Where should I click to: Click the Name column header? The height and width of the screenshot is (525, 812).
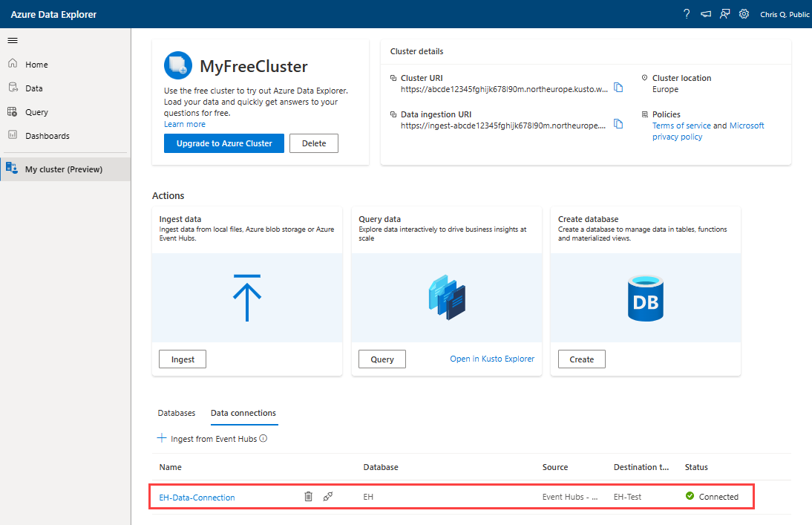[x=171, y=467]
